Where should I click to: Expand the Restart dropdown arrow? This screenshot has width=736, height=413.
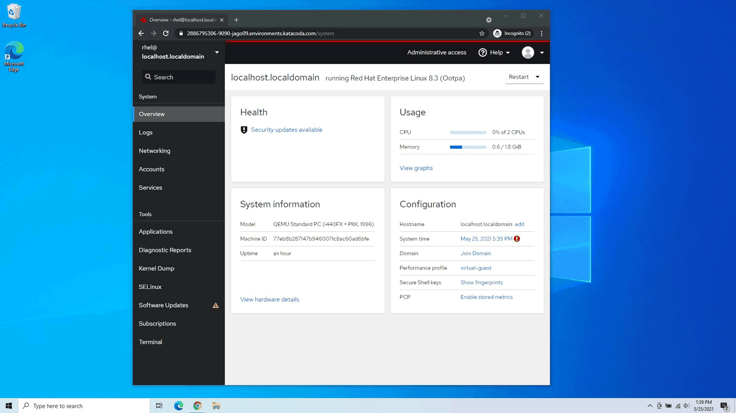pyautogui.click(x=537, y=77)
